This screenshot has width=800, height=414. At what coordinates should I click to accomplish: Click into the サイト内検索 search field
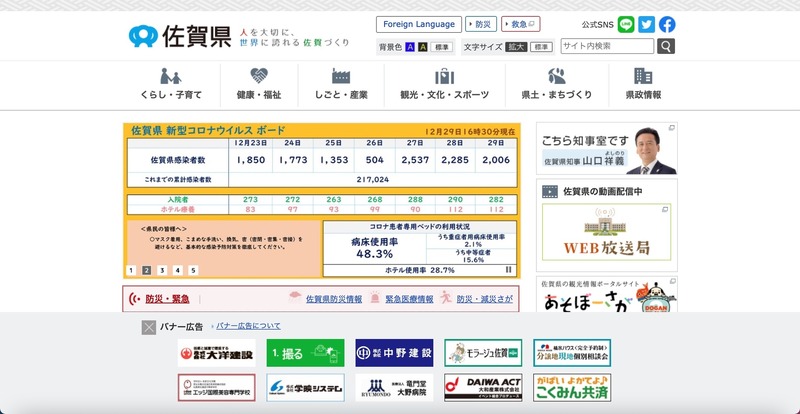pyautogui.click(x=607, y=46)
